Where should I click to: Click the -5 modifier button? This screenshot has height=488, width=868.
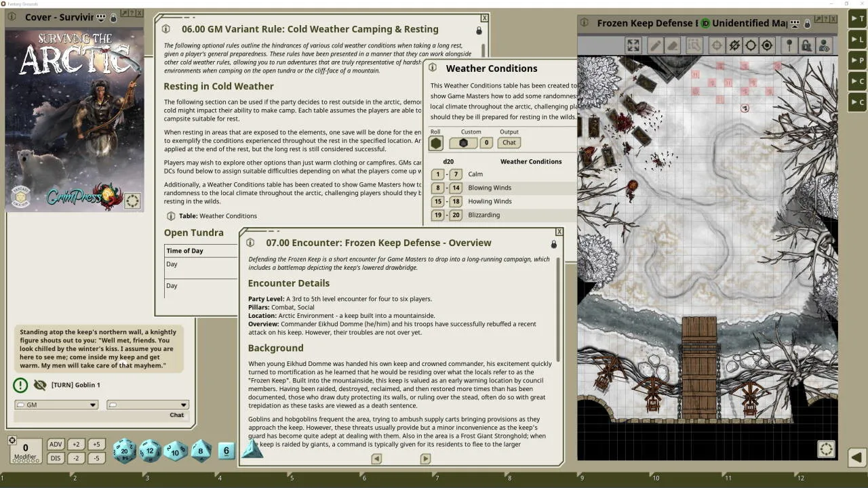pos(96,458)
